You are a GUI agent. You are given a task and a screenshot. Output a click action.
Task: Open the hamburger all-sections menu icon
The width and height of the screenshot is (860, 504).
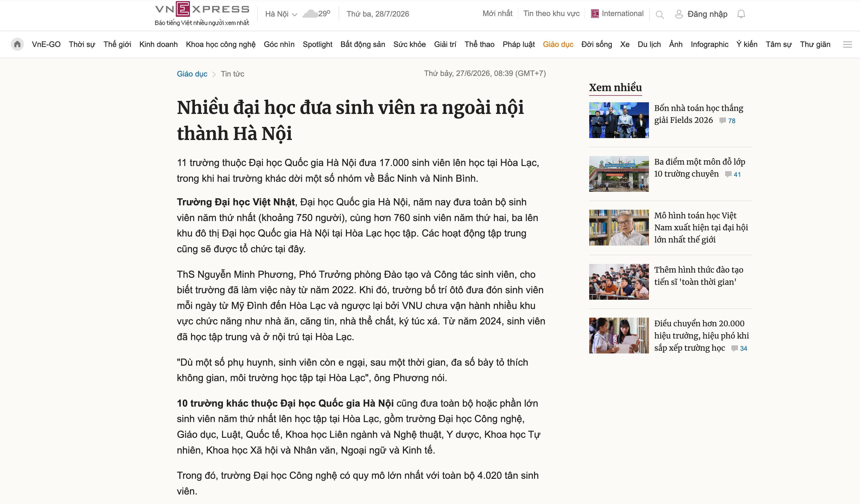point(847,44)
